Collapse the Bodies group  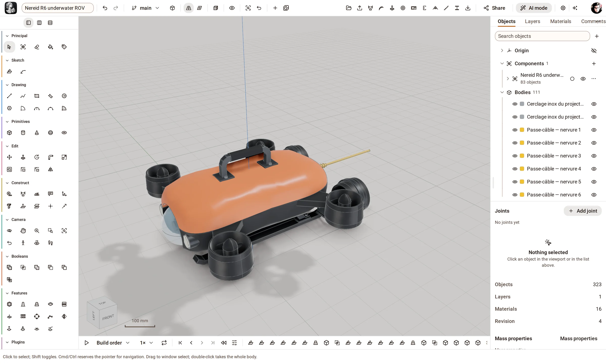502,92
